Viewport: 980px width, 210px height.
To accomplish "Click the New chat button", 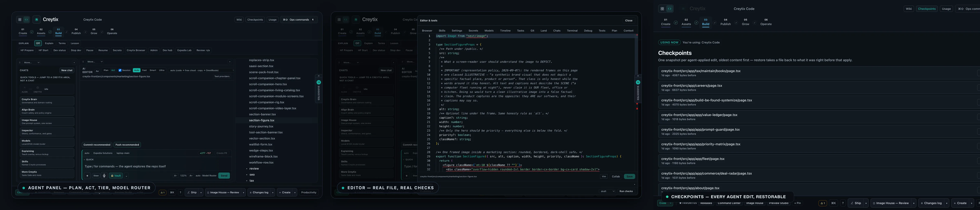I will [x=67, y=70].
